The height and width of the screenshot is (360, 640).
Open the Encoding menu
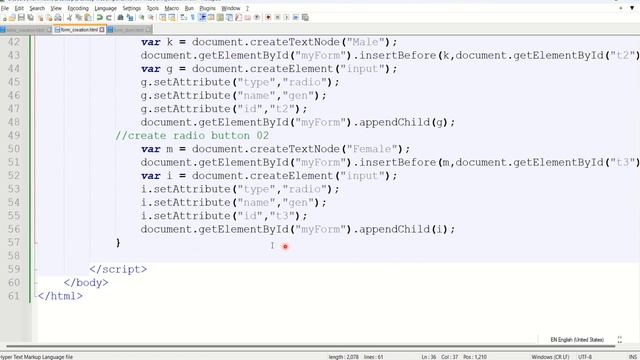[78, 8]
